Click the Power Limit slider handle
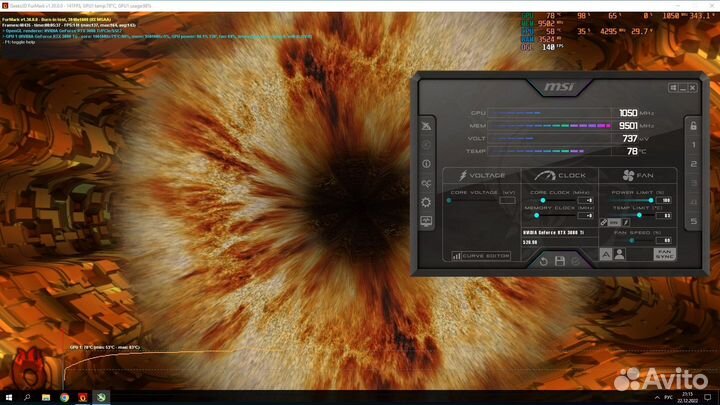720x405 pixels. (x=651, y=200)
